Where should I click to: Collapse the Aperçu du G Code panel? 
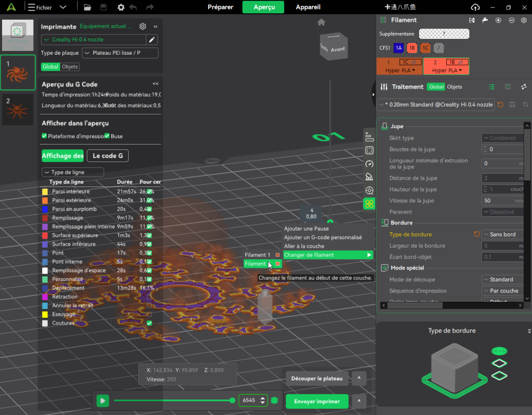(x=155, y=83)
